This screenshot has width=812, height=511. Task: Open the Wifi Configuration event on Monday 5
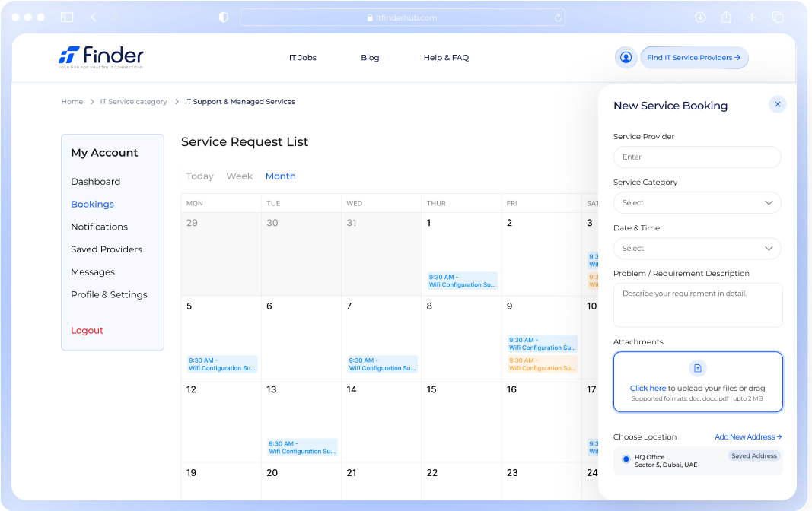(222, 364)
